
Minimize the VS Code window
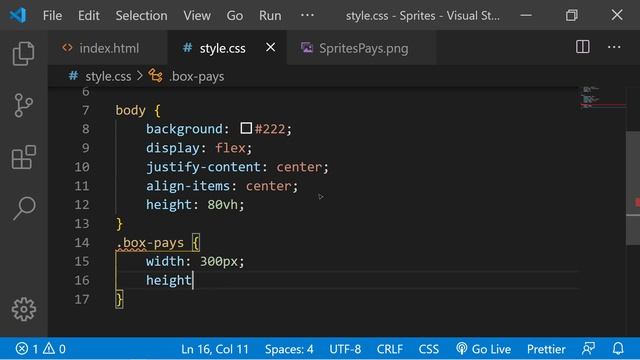(526, 16)
